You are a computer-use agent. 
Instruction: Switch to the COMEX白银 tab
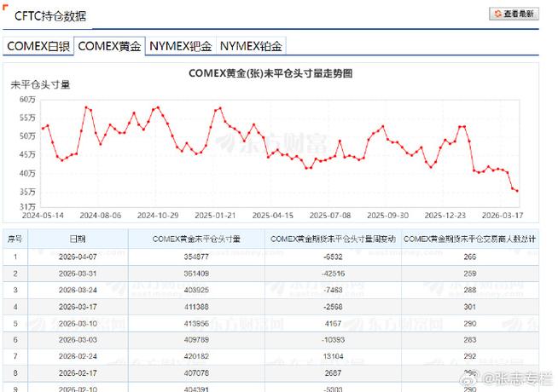38,46
